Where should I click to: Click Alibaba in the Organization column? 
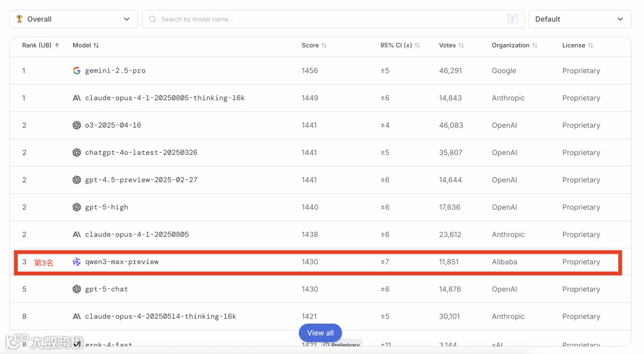coord(504,262)
